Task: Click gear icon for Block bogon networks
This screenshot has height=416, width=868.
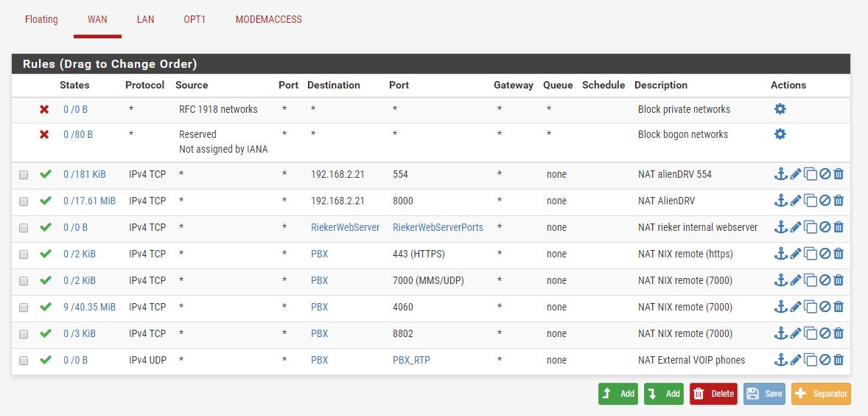Action: coord(780,134)
